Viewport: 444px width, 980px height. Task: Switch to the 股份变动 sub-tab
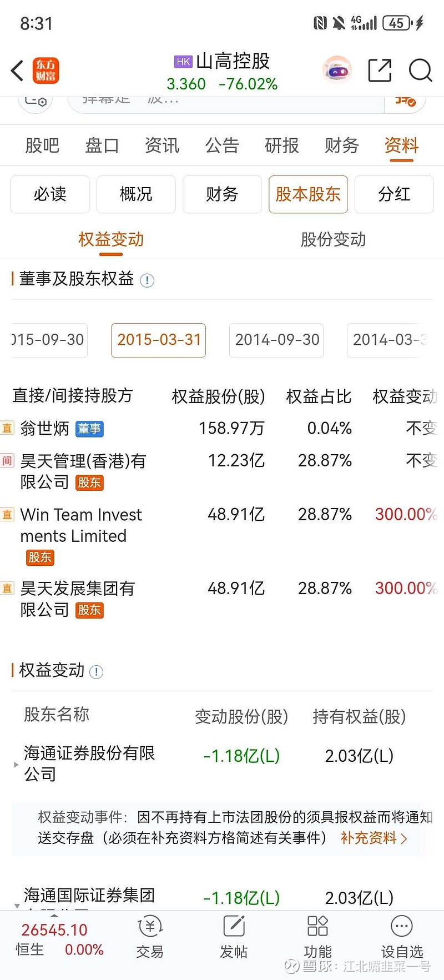[333, 240]
